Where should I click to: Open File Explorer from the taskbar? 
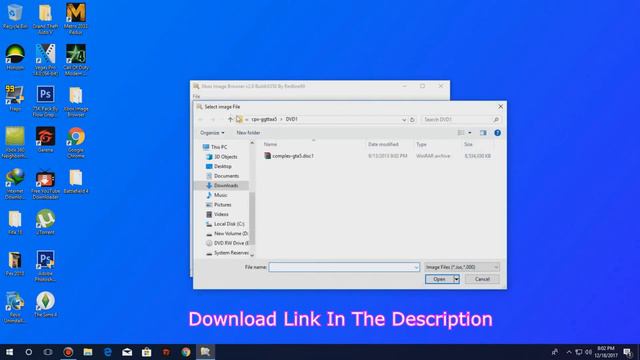point(88,352)
